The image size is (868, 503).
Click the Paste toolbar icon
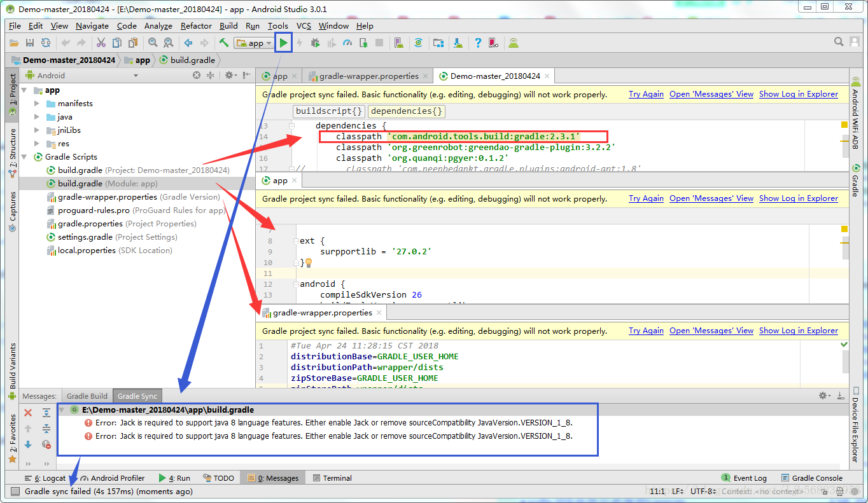point(133,43)
